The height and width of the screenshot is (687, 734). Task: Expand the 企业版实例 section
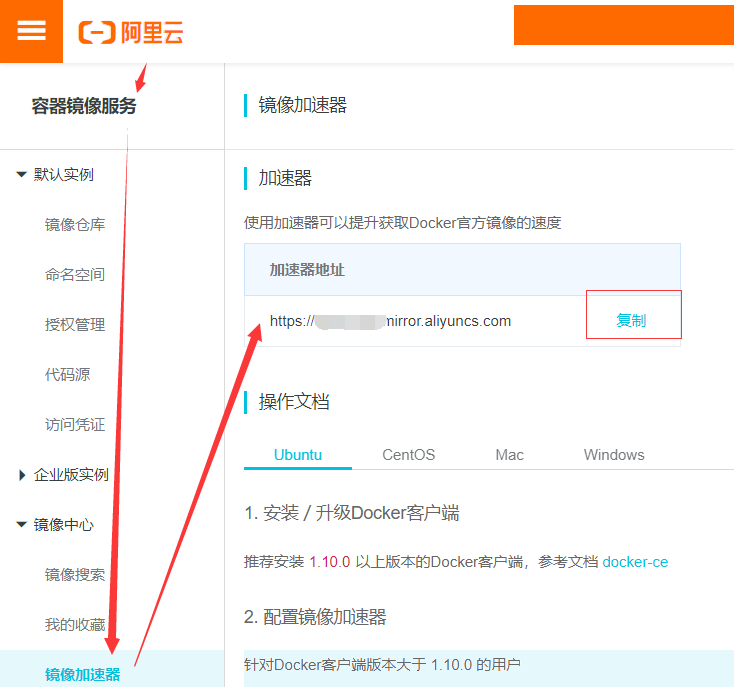coord(22,475)
